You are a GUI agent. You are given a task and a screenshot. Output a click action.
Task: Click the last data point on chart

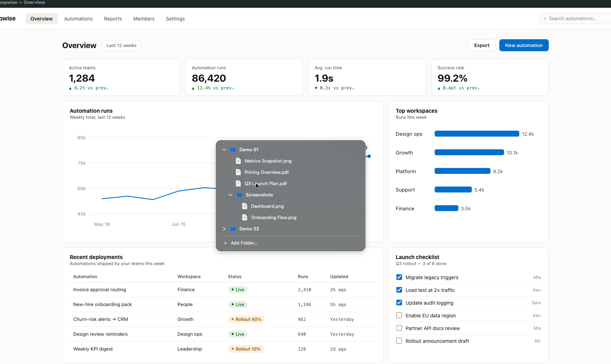(369, 156)
